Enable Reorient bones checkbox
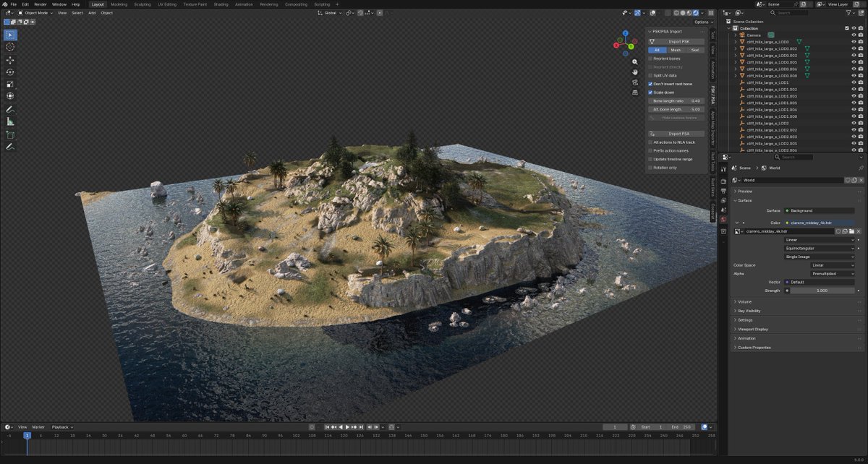Viewport: 868px width, 464px height. pos(650,59)
